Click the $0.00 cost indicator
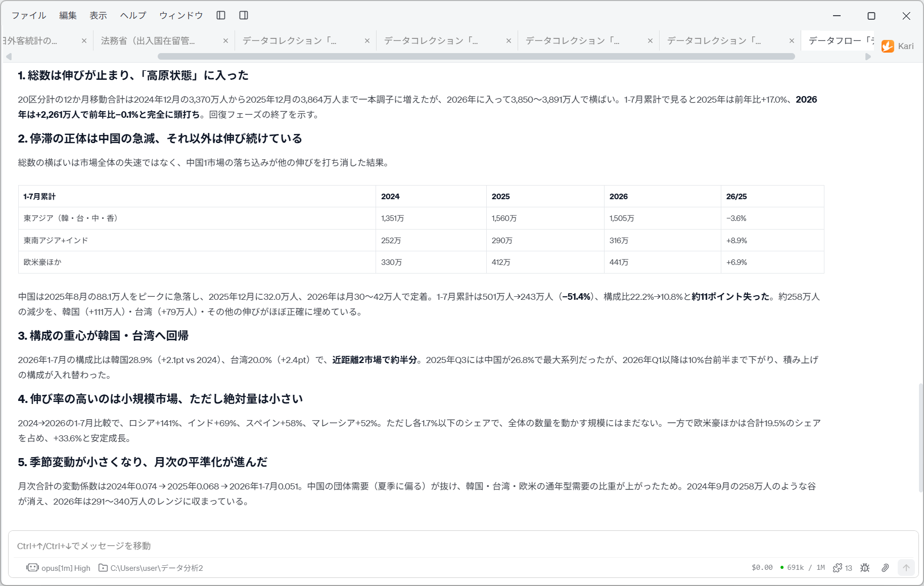Screen dimensions: 924x586 762,568
